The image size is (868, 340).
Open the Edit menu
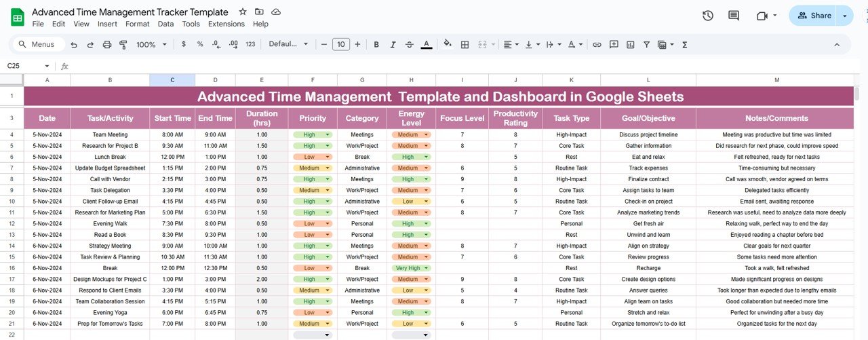59,24
